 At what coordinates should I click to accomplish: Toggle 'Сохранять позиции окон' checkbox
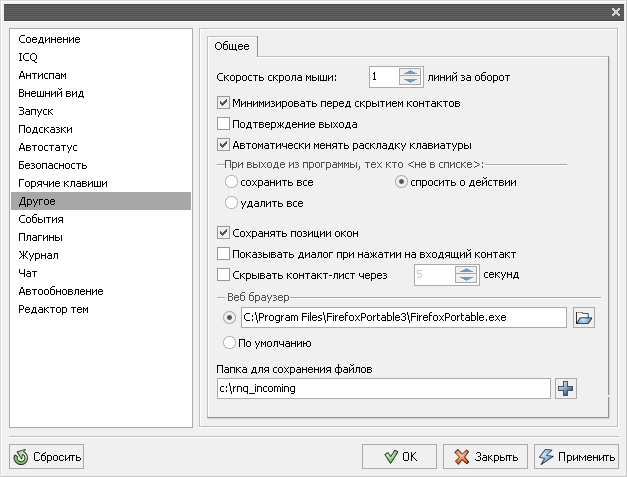pos(223,233)
